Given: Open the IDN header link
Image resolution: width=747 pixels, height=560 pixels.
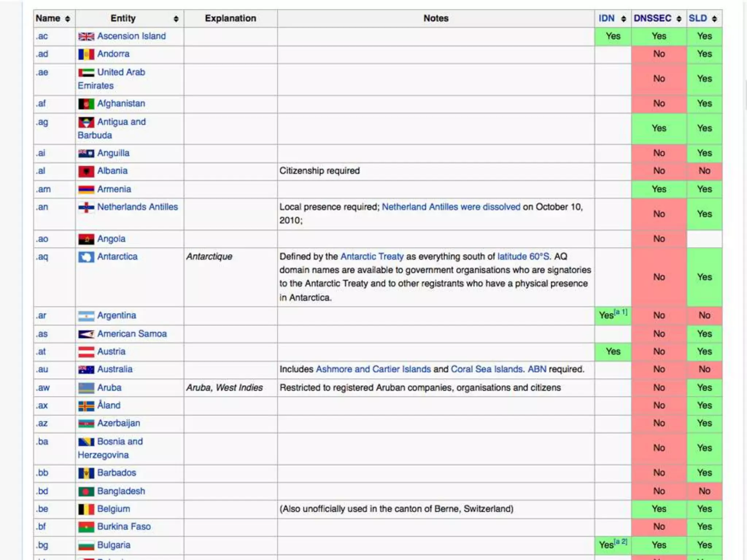Looking at the screenshot, I should click(x=606, y=18).
